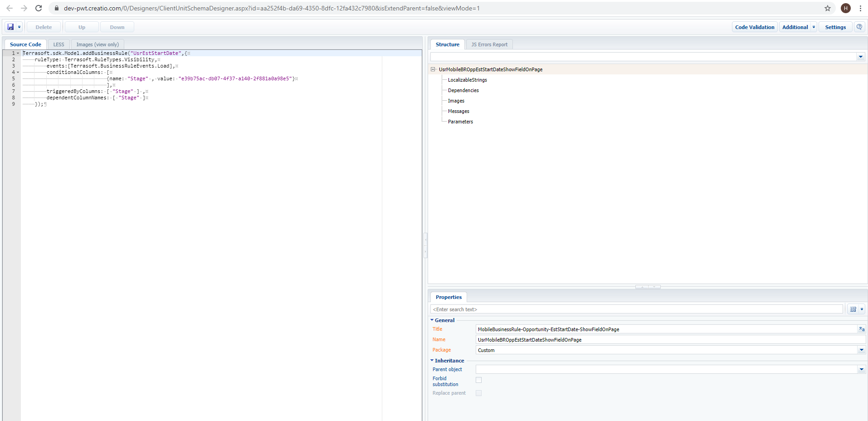Click the panel collapse-up arrow above Properties
The image size is (868, 421).
point(642,287)
